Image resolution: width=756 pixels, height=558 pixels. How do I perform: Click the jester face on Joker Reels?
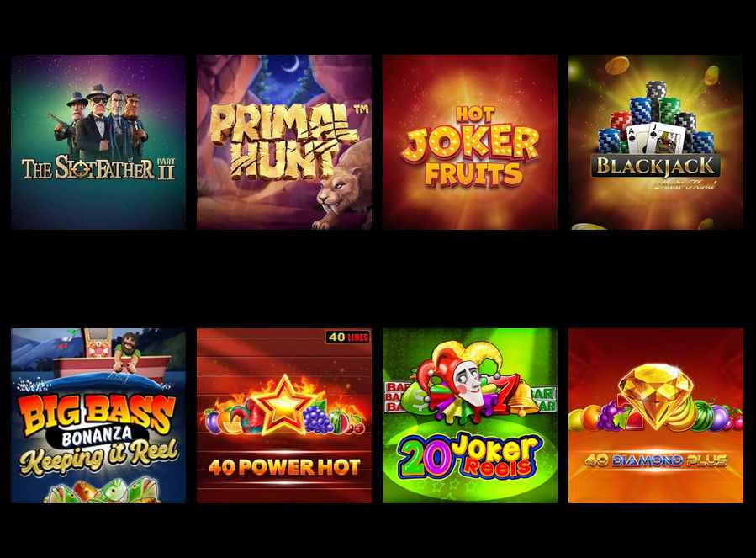(465, 382)
